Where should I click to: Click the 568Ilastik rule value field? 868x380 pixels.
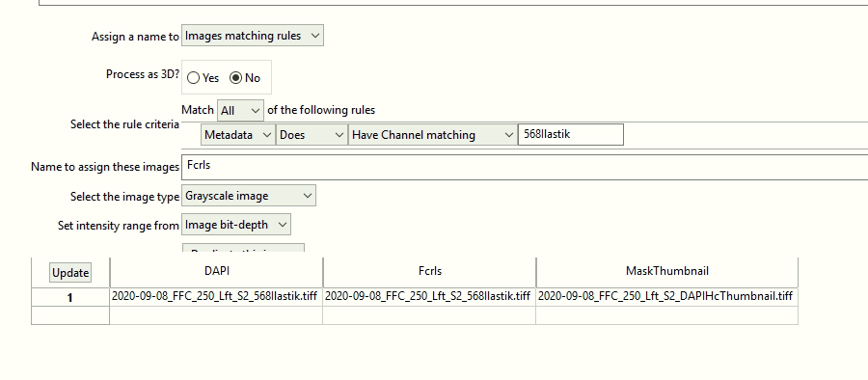point(571,135)
